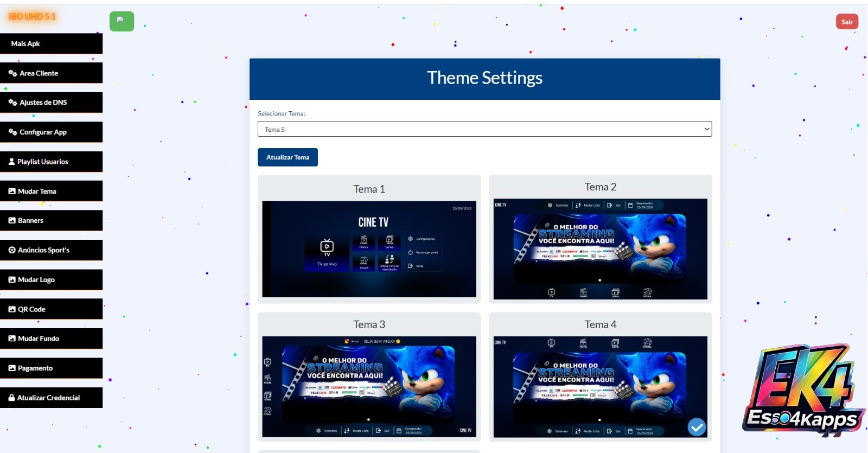Viewport: 868px width, 453px height.
Task: Select the Tema 1 preview thumbnail
Action: 369,249
